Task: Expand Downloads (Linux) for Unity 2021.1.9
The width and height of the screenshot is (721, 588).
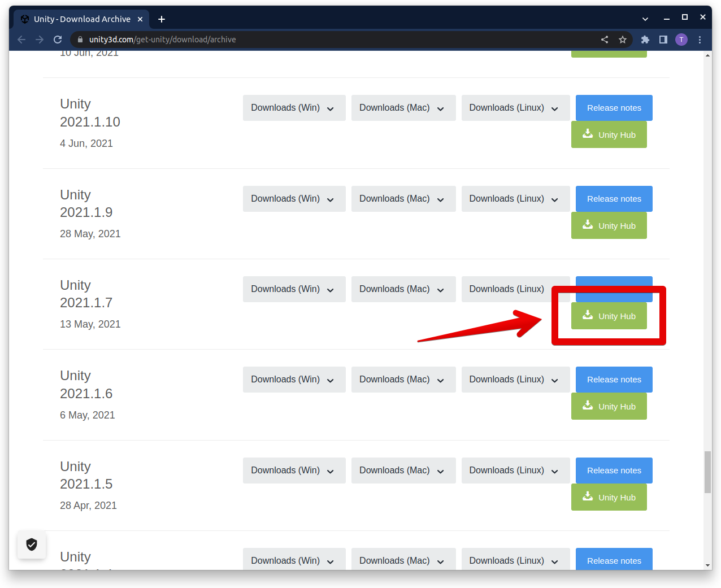Action: pos(515,199)
